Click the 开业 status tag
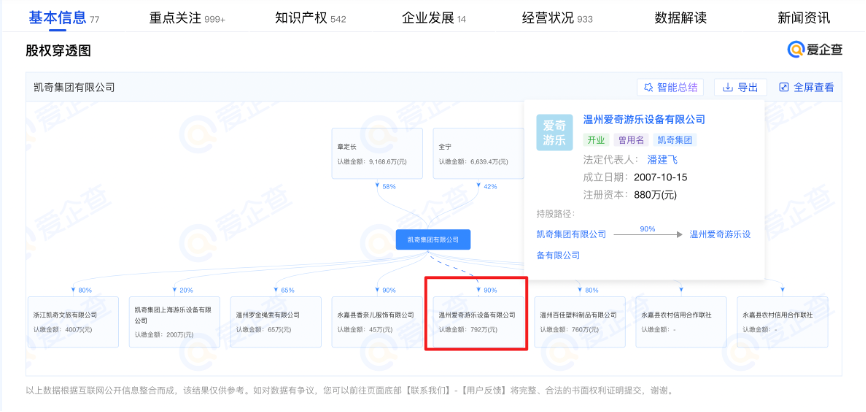The height and width of the screenshot is (412, 866). (596, 140)
